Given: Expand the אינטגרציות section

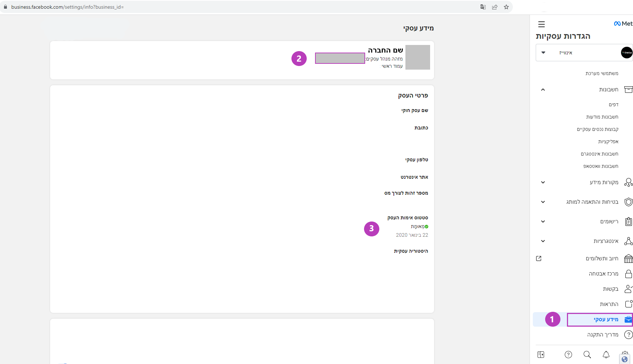Looking at the screenshot, I should [x=543, y=241].
